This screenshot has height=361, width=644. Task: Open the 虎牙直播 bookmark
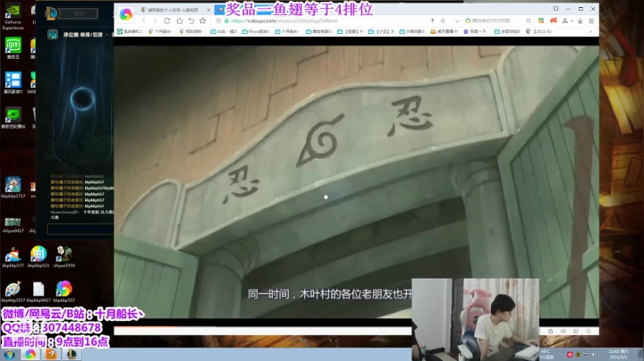pyautogui.click(x=445, y=31)
